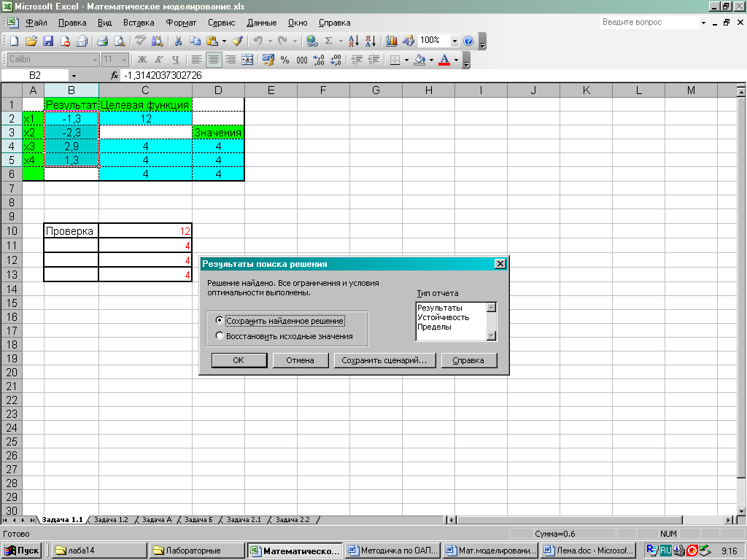Click the Insert Function fx icon
747x560 pixels.
coord(115,75)
